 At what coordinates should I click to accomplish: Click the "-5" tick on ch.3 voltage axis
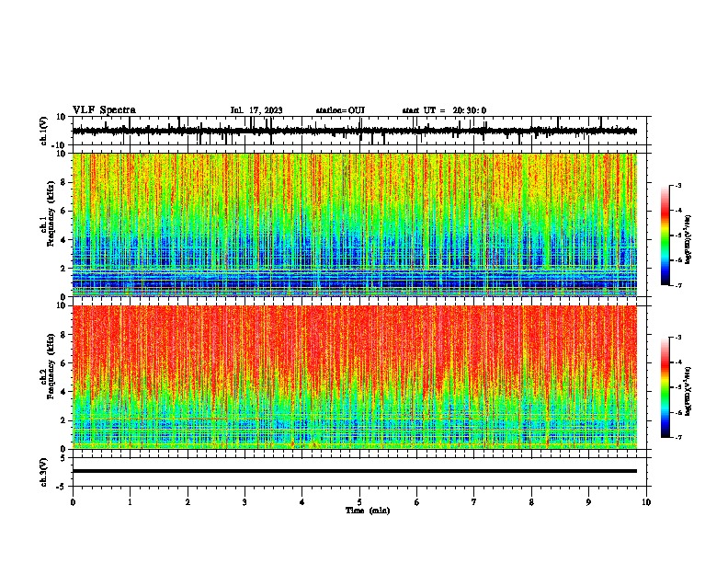tap(63, 487)
